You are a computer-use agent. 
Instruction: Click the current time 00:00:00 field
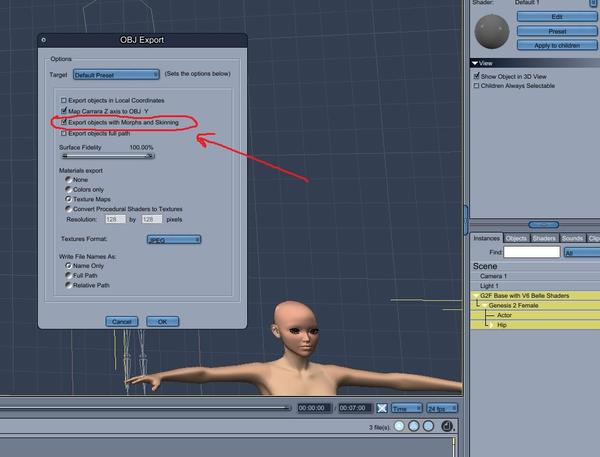coord(314,408)
